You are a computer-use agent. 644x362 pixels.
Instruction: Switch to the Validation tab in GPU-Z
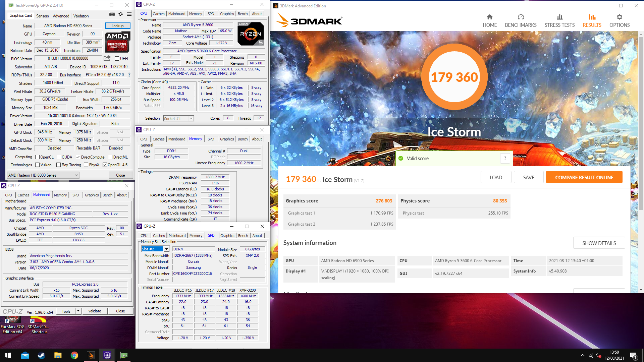click(81, 16)
